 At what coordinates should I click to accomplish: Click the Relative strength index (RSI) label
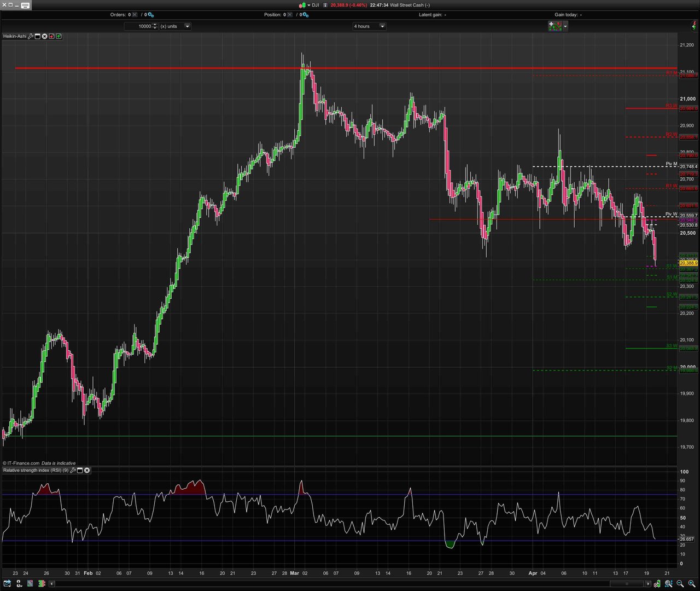pos(36,470)
